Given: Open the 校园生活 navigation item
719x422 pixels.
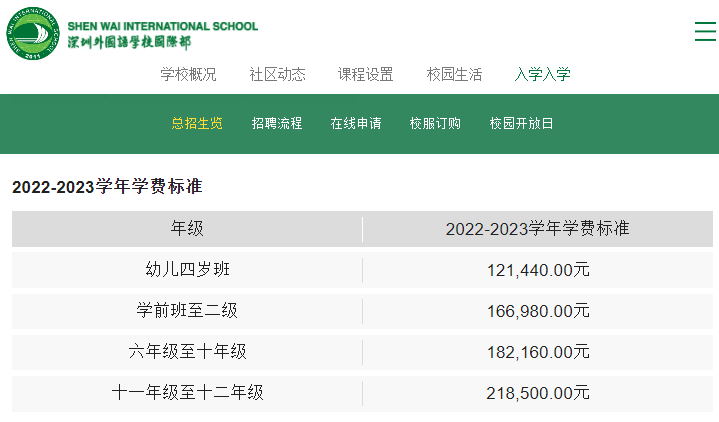Looking at the screenshot, I should point(454,74).
